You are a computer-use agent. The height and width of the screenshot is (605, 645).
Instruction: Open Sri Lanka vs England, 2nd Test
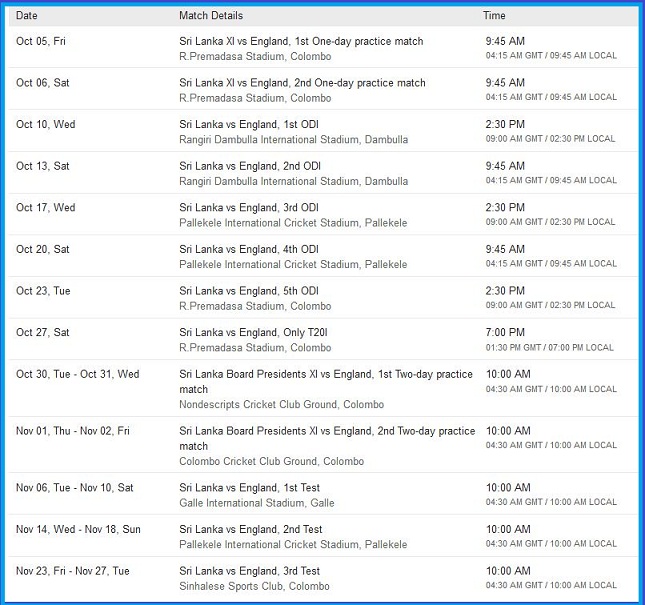pos(251,529)
